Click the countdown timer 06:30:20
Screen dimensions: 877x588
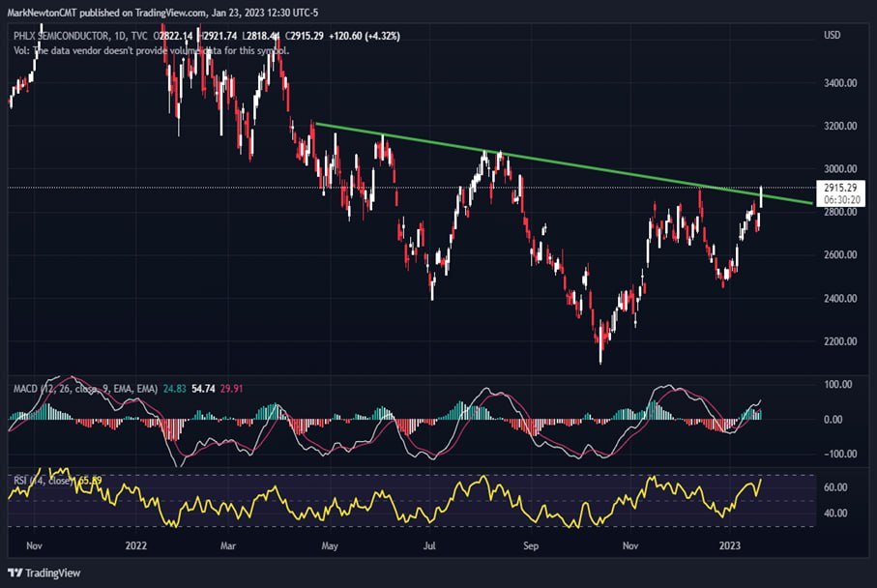coord(842,200)
